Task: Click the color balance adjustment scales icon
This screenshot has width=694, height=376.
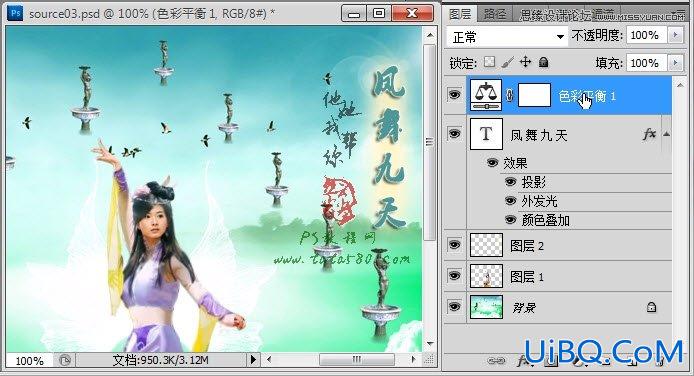Action: pyautogui.click(x=486, y=95)
